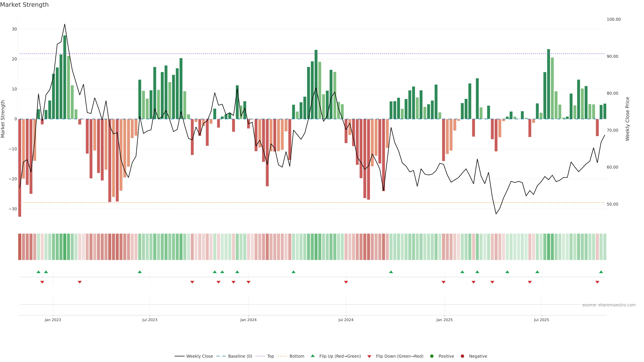Click the Jul 2025 x-axis label

click(x=541, y=320)
